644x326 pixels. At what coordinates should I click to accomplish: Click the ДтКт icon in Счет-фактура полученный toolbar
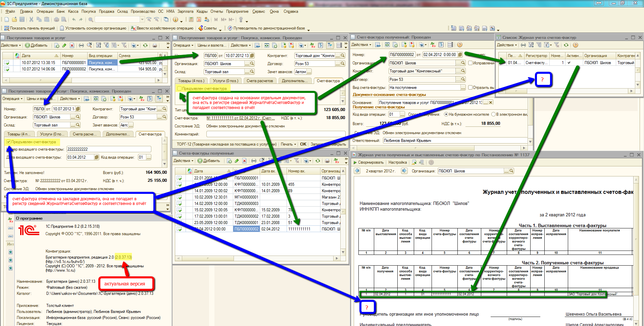click(433, 45)
